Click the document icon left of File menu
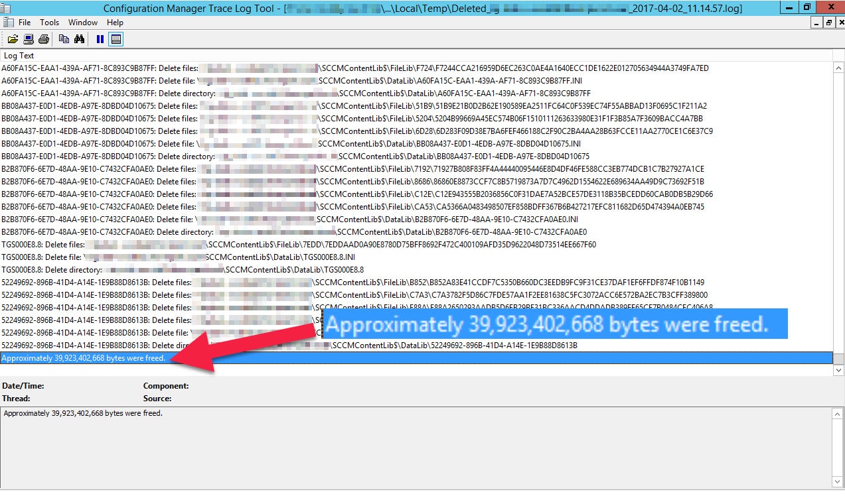The image size is (845, 504). [8, 23]
